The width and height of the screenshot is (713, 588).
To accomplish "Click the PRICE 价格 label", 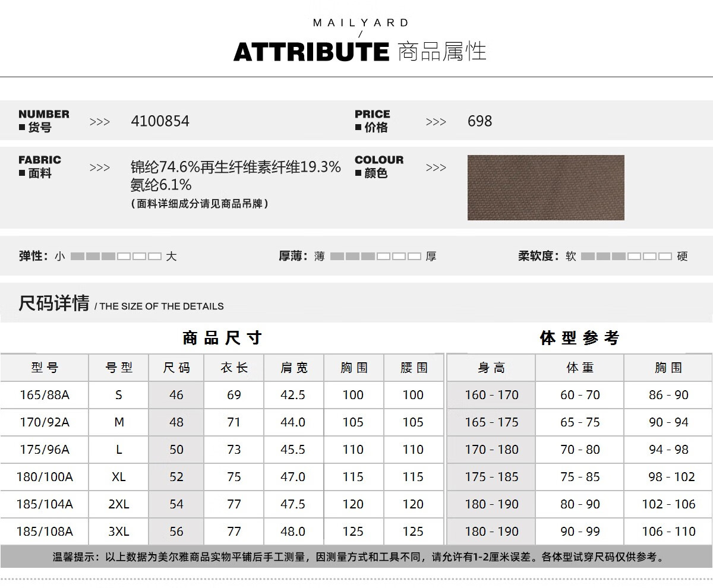I will [x=373, y=121].
